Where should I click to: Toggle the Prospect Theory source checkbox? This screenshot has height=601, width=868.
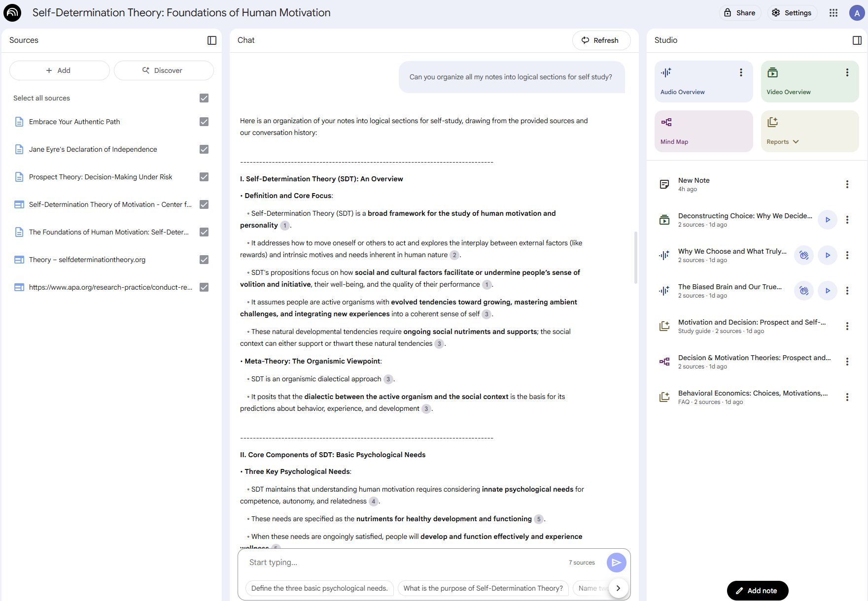click(x=204, y=176)
